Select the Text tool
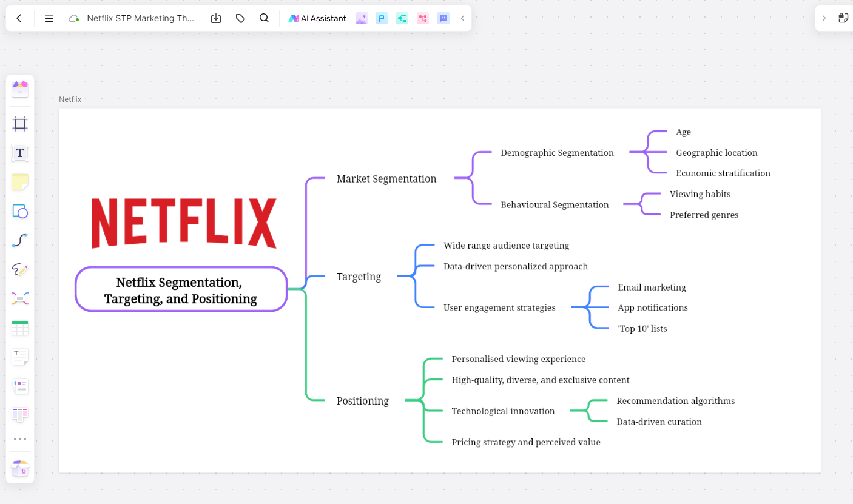This screenshot has width=853, height=504. click(x=20, y=153)
